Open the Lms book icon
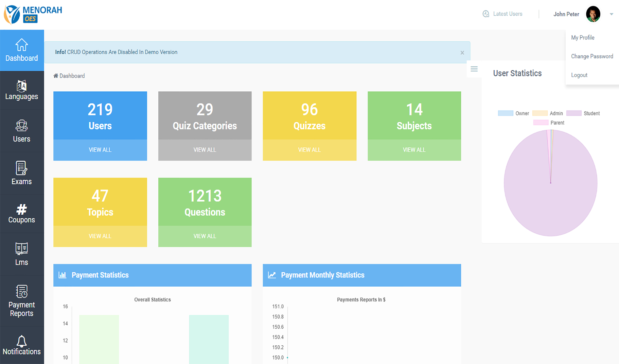 click(21, 249)
